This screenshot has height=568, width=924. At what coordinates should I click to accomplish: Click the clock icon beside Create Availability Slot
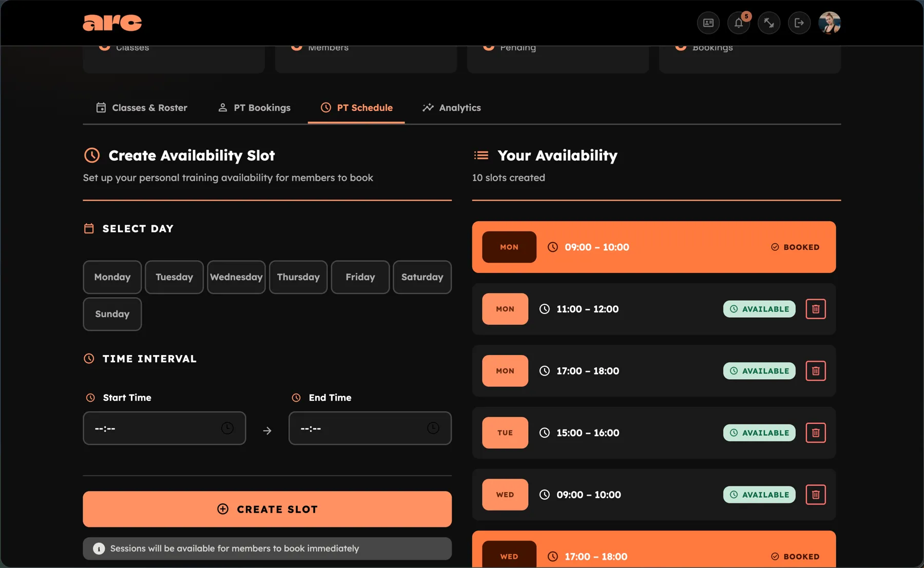[92, 155]
